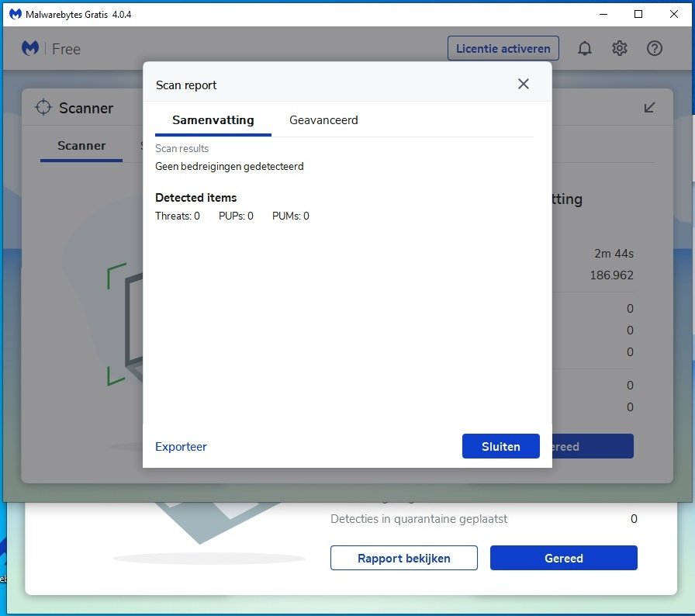
Task: Click the Scanner crosshair icon
Action: click(43, 107)
